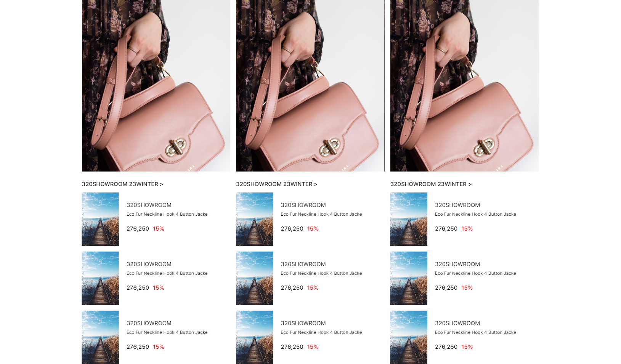Click first 320SHOWROOM brand name in right column

[457, 205]
